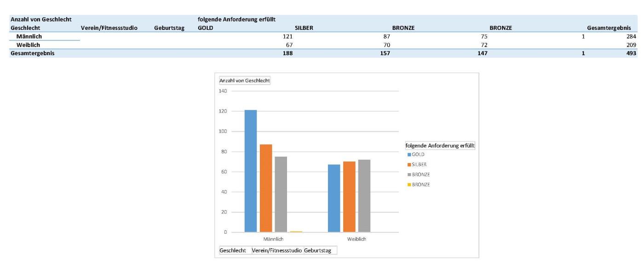Select the orange SILBER bar for Weiblich

(349, 197)
